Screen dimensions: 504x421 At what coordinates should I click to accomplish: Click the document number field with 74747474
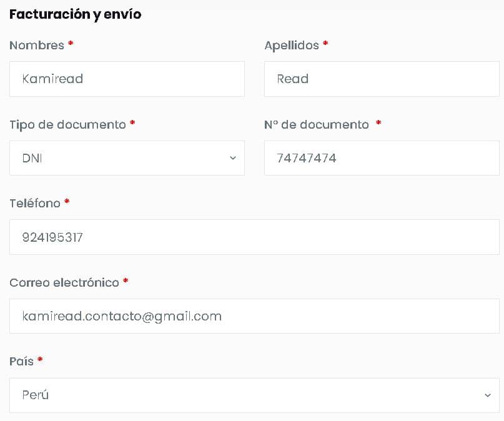[381, 158]
